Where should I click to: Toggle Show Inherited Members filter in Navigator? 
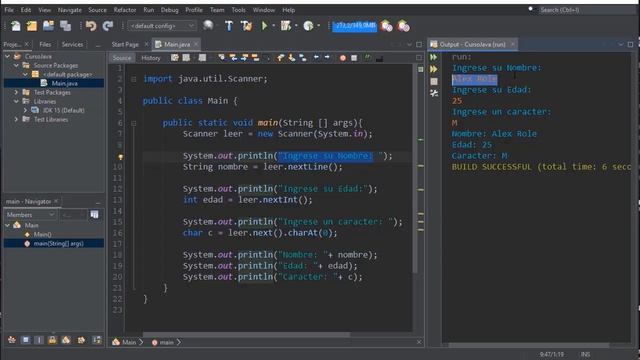click(x=11, y=340)
